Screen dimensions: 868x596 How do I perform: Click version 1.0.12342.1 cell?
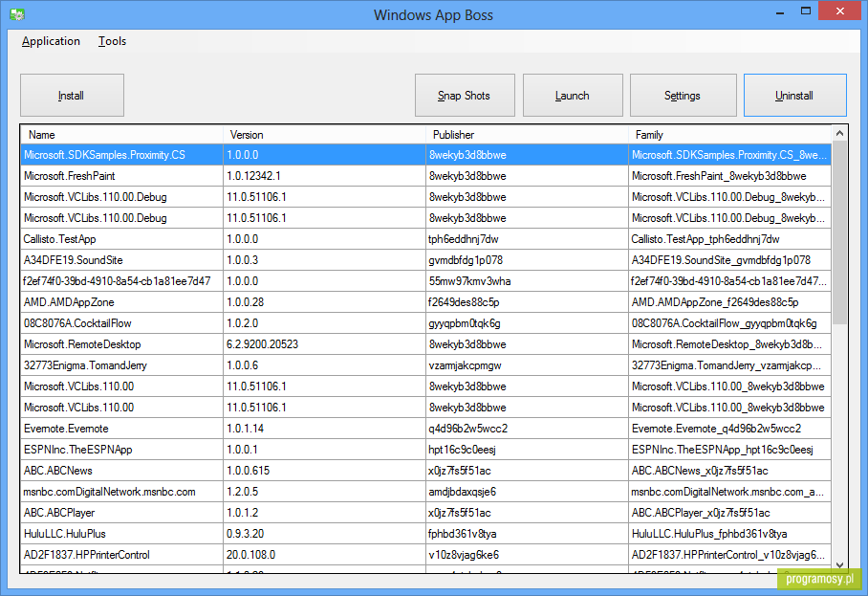[324, 176]
